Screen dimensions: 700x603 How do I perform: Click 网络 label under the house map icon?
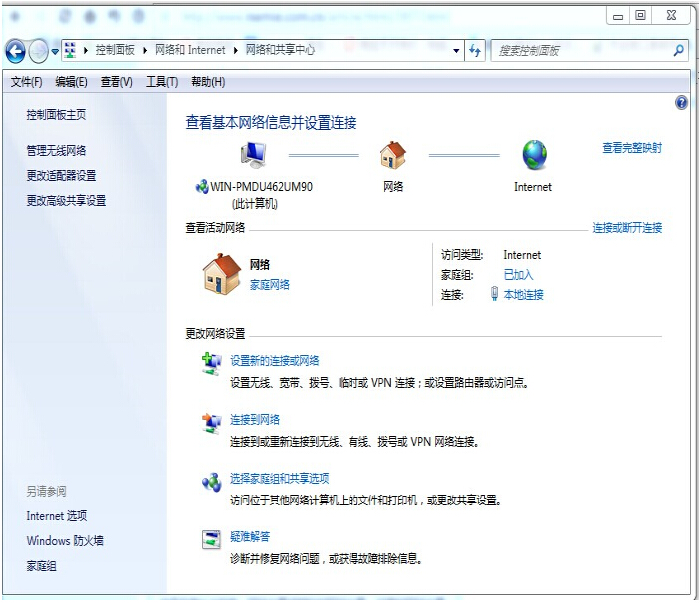(x=393, y=187)
